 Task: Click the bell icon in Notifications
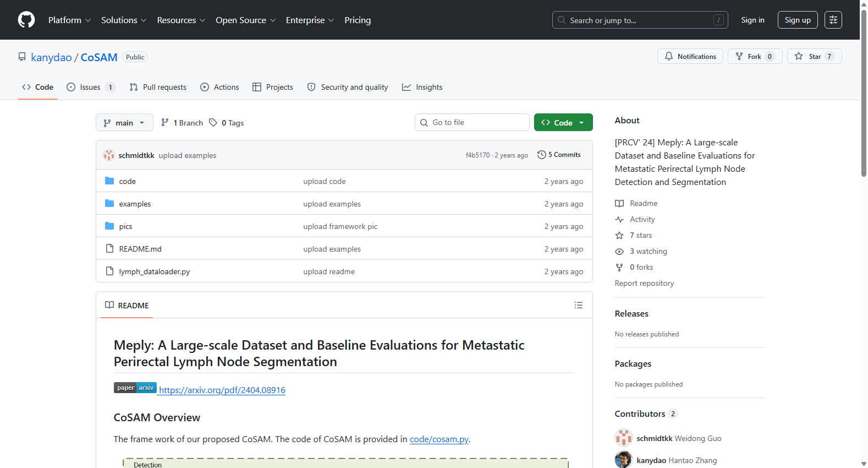(669, 56)
